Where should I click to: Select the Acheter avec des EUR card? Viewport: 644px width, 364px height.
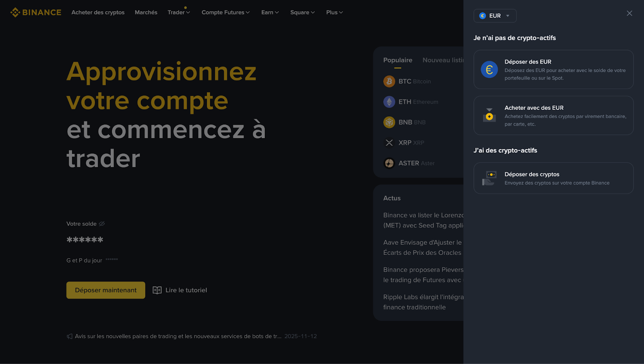click(x=553, y=115)
